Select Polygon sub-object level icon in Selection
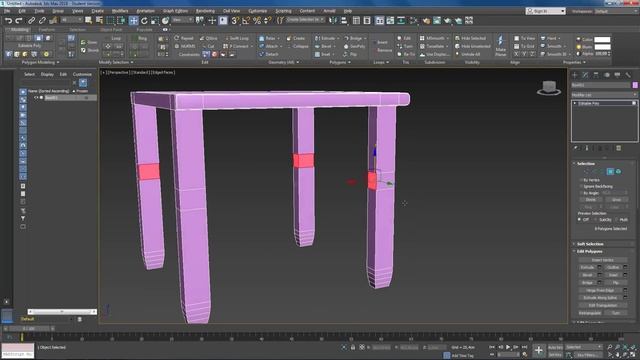The image size is (640, 360). 610,171
